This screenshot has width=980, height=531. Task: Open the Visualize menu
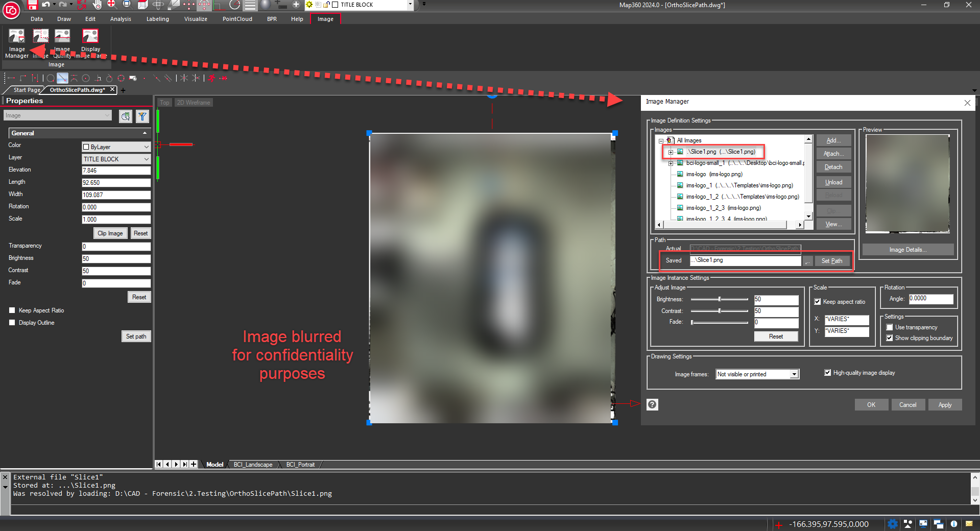196,19
